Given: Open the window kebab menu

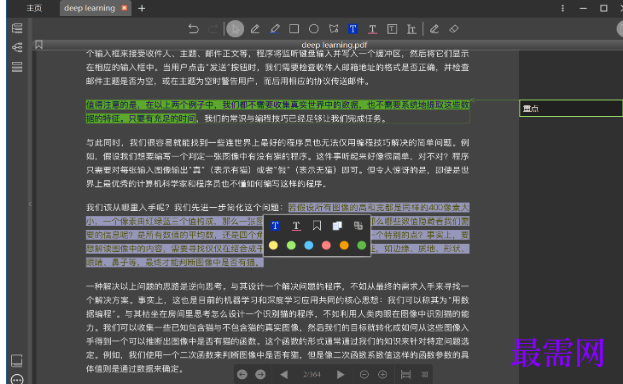Looking at the screenshot, I should click(x=563, y=8).
